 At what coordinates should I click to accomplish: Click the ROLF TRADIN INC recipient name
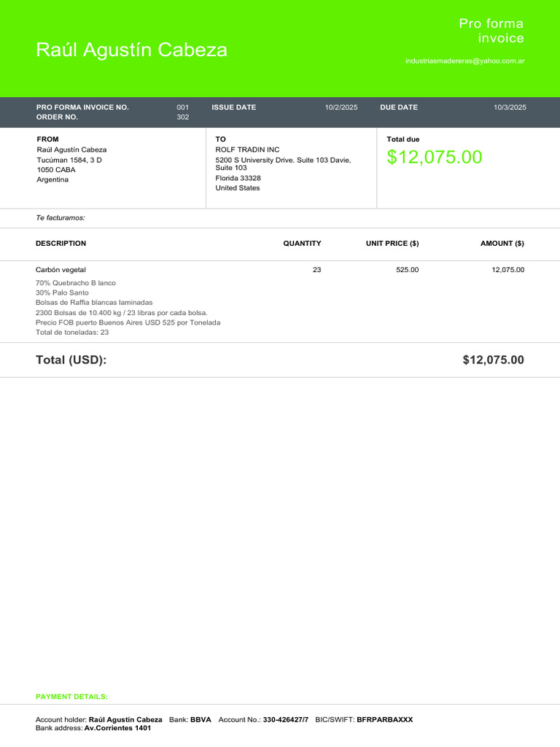click(247, 150)
